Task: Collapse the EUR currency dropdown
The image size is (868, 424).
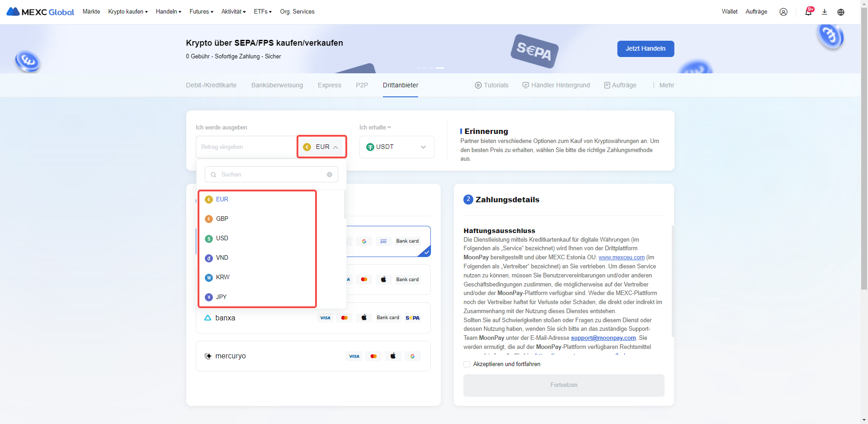Action: point(322,147)
